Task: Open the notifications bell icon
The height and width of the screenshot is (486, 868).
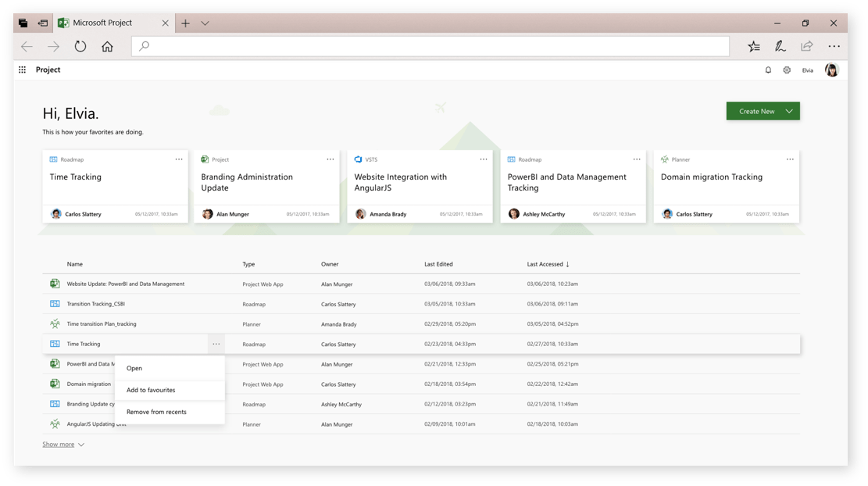Action: (x=767, y=70)
